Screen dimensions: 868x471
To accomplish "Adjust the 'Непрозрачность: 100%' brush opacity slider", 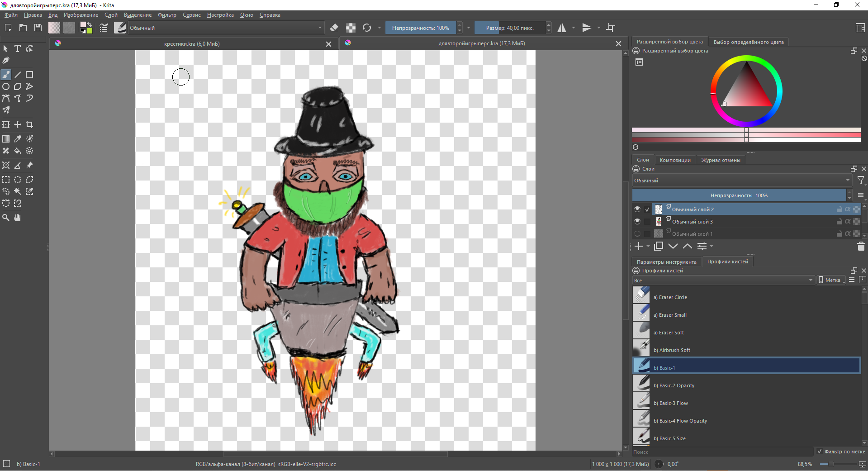I will point(421,28).
